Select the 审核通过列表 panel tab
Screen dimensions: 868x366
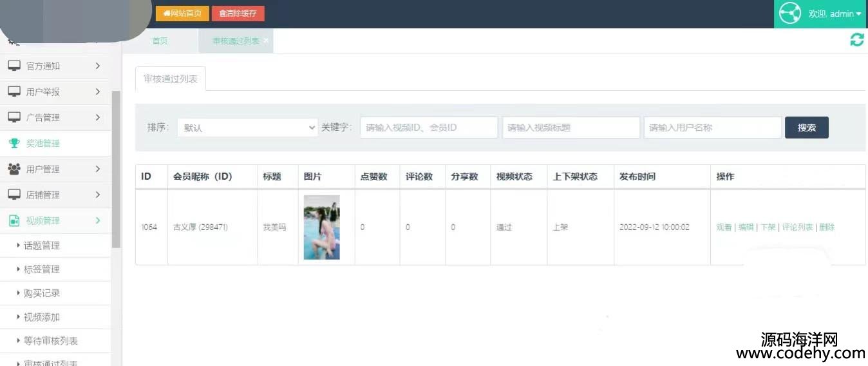[171, 79]
